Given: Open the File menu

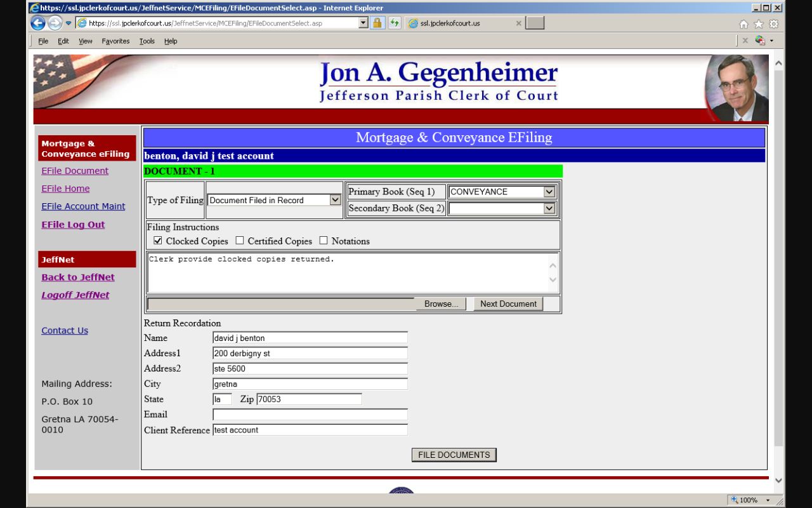Looking at the screenshot, I should click(x=43, y=41).
